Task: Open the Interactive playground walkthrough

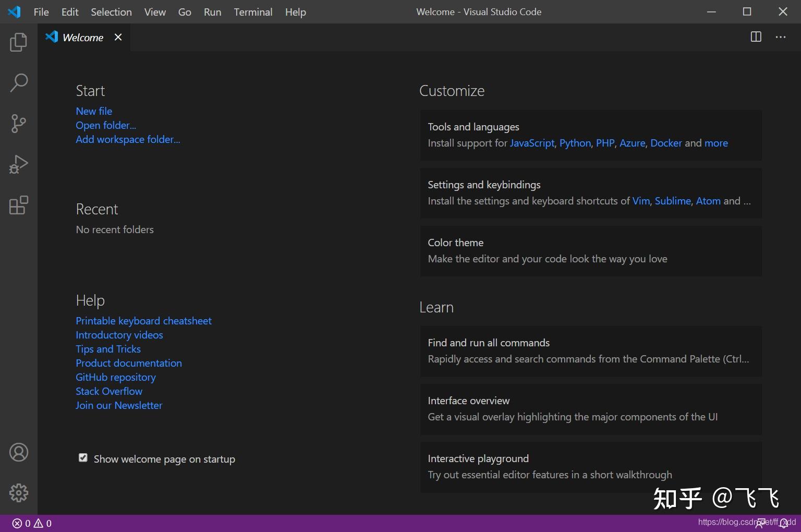Action: (591, 467)
